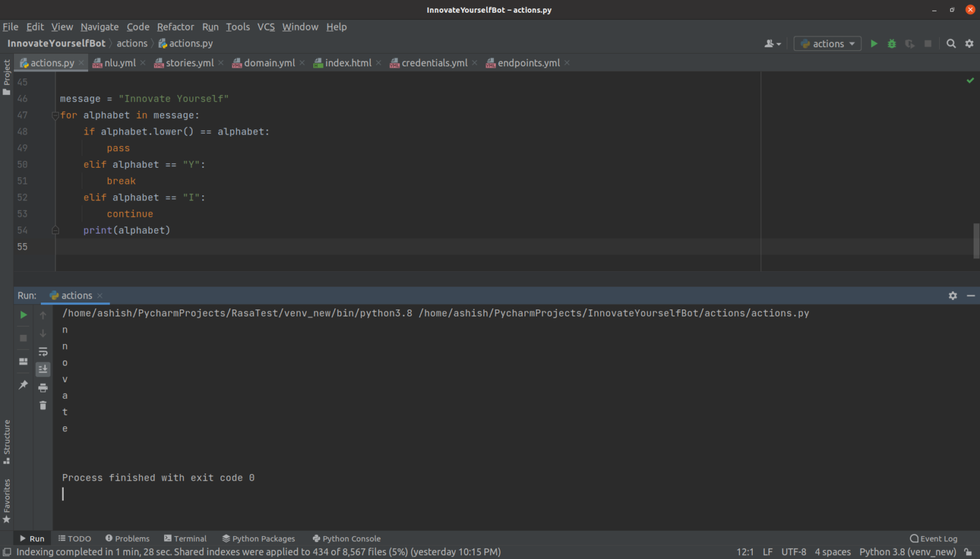Image resolution: width=980 pixels, height=559 pixels.
Task: Toggle scroll to end in console
Action: [x=43, y=369]
